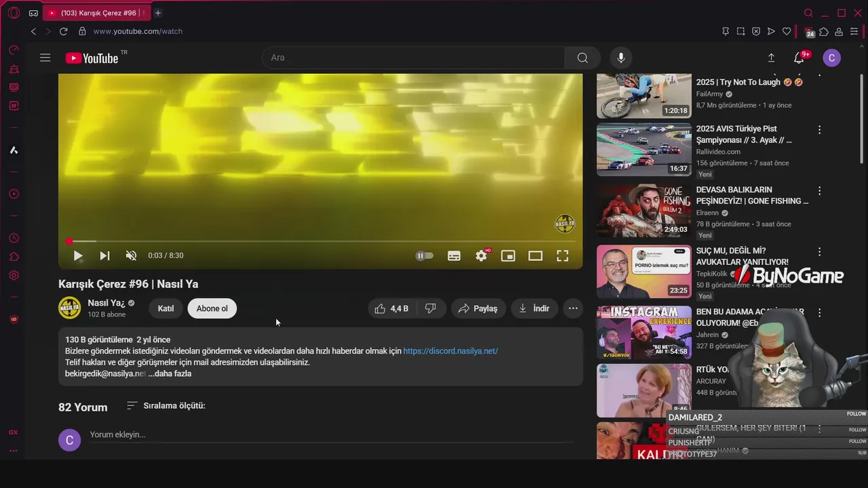Open GX Control speedometer in sidebar

click(x=14, y=50)
